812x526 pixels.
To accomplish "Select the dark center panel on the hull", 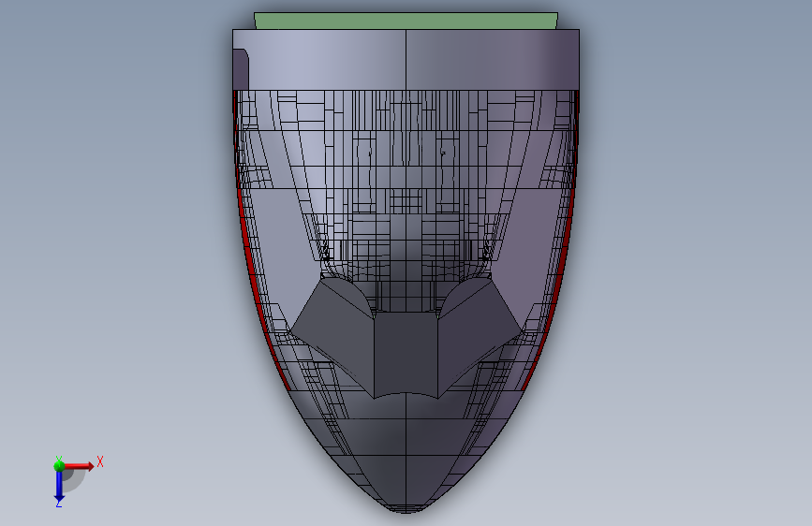I will coord(406,354).
